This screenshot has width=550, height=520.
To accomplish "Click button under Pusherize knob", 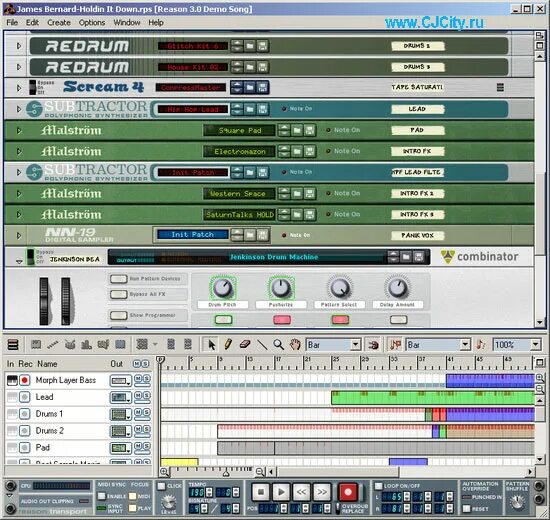I will pyautogui.click(x=282, y=320).
